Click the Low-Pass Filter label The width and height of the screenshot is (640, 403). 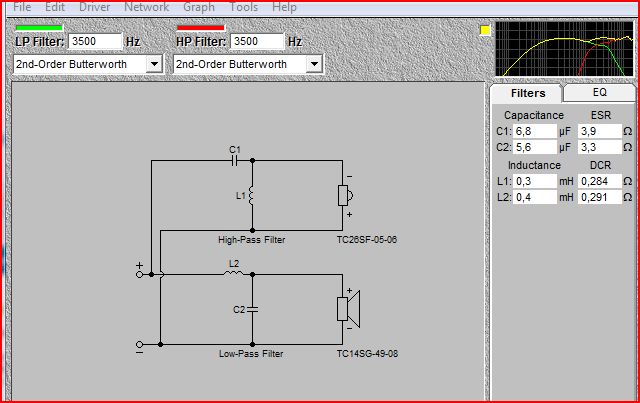251,354
